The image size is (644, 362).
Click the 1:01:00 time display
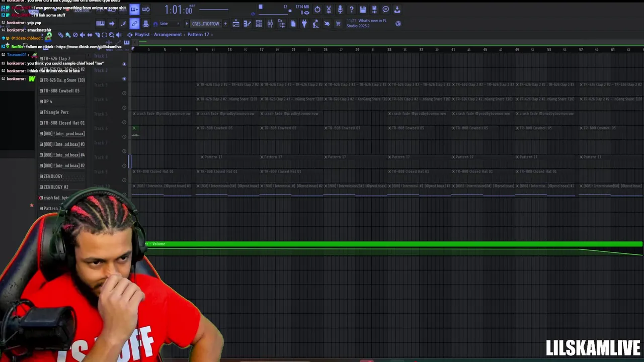179,10
